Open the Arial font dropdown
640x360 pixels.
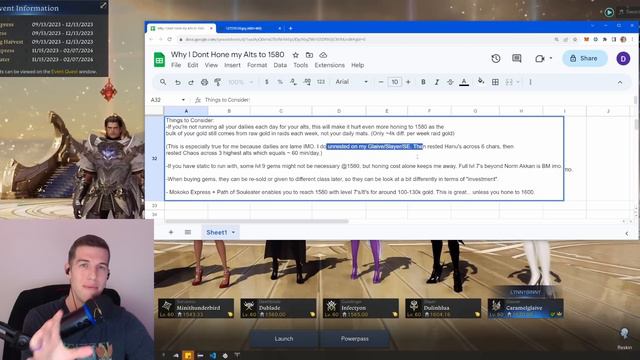(351, 82)
